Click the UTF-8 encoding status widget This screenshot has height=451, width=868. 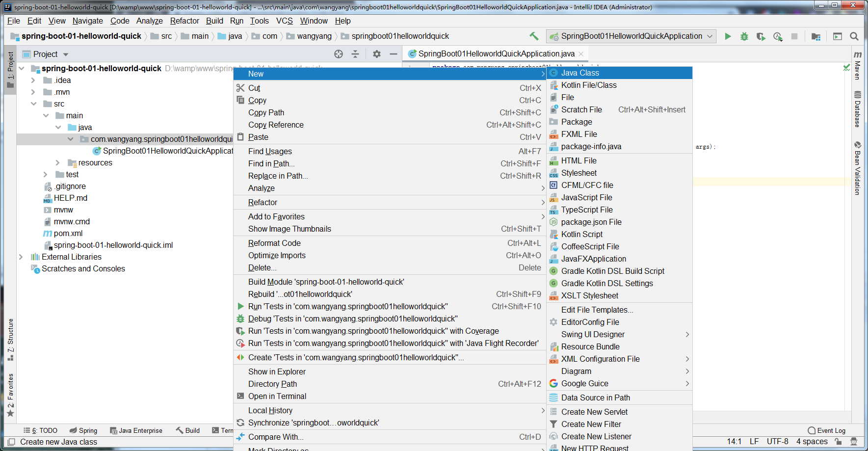click(778, 441)
